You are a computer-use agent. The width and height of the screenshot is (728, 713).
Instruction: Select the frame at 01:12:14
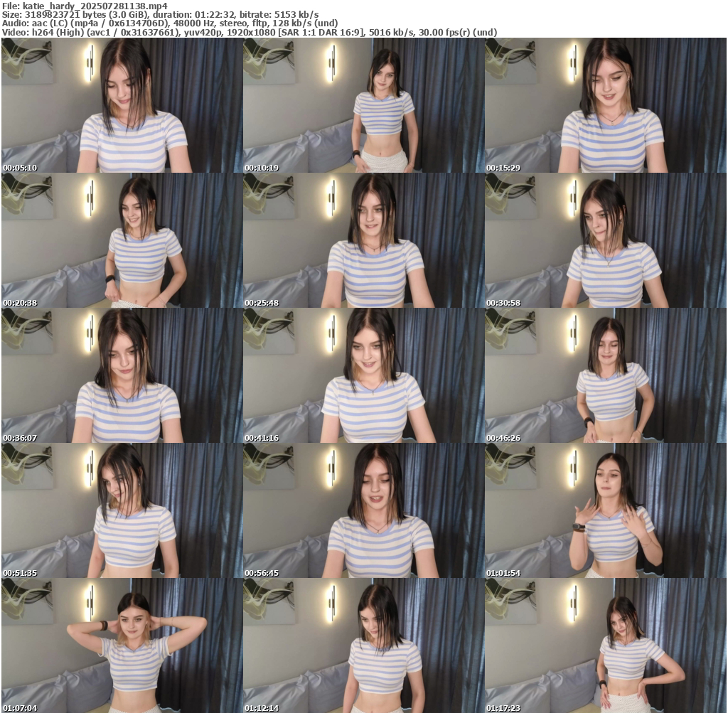[363, 645]
